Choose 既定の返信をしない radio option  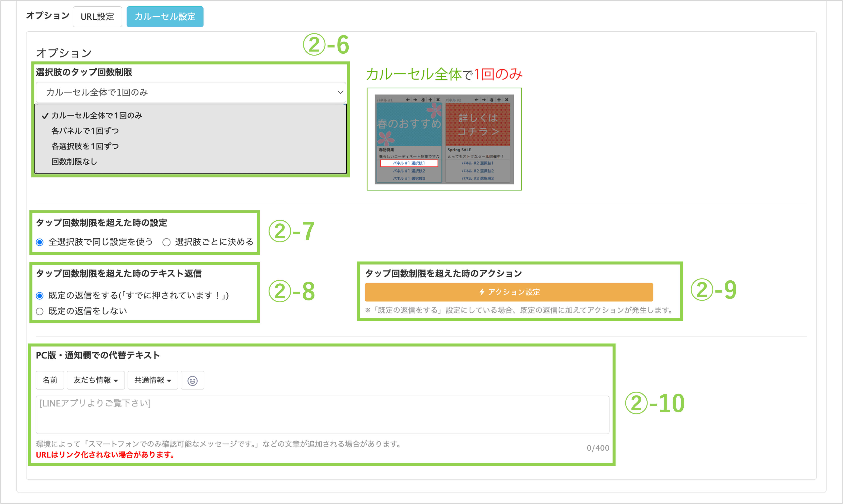(40, 311)
